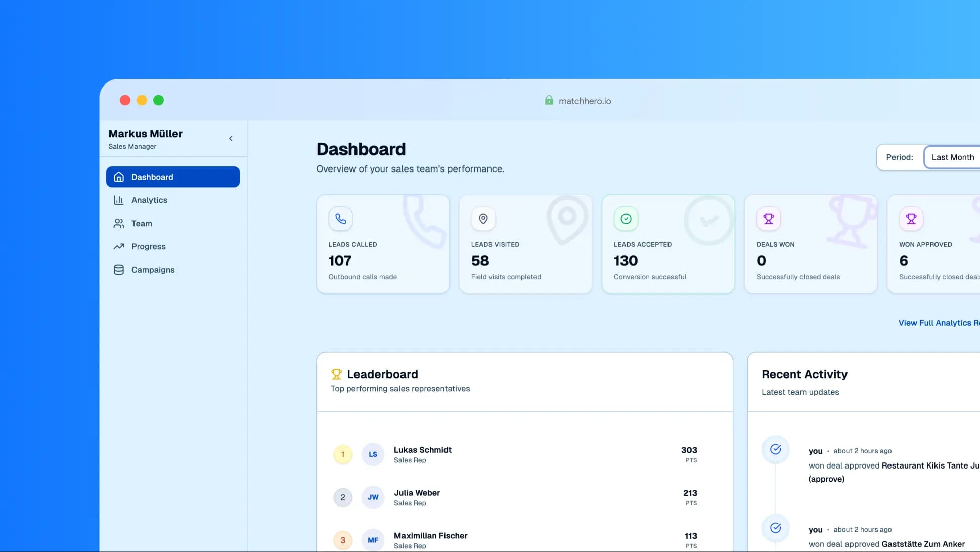Click the rank 3 badge for Maximilian Fischer
Screen dimensions: 980x552
(x=342, y=540)
